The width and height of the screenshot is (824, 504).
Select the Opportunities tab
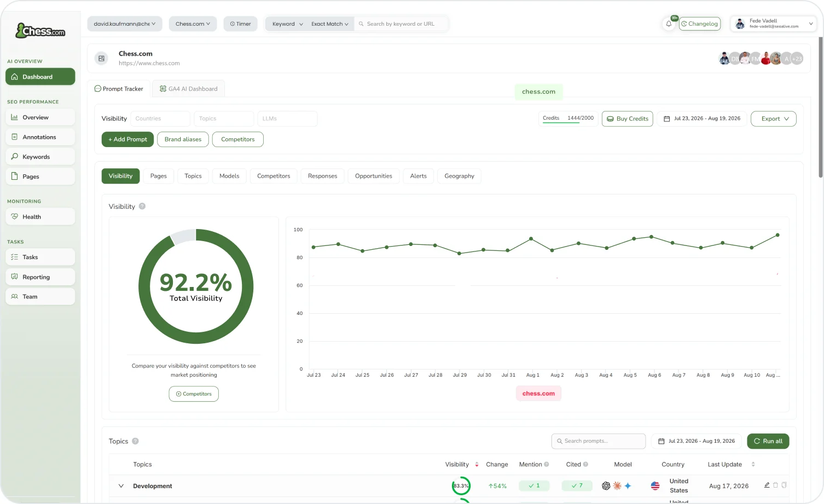point(374,176)
